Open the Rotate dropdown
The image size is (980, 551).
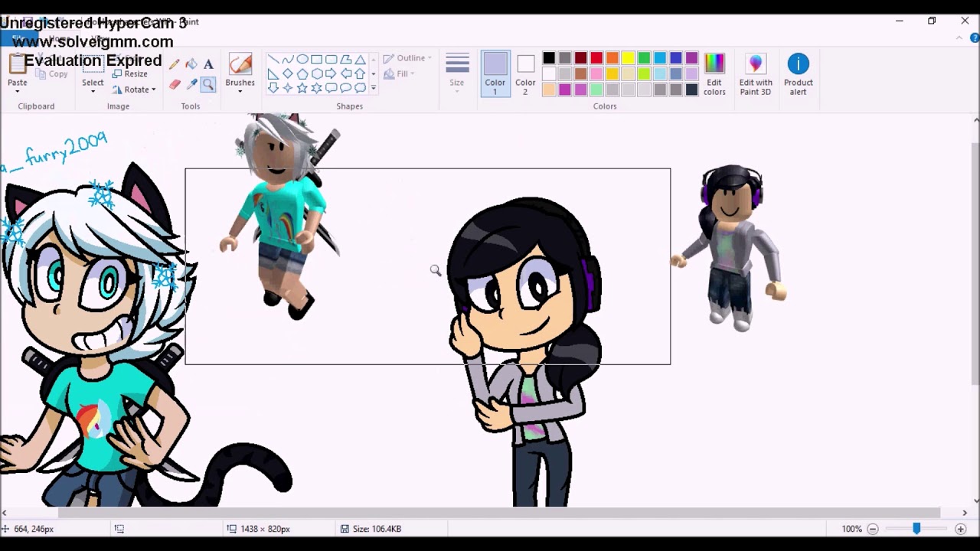133,90
